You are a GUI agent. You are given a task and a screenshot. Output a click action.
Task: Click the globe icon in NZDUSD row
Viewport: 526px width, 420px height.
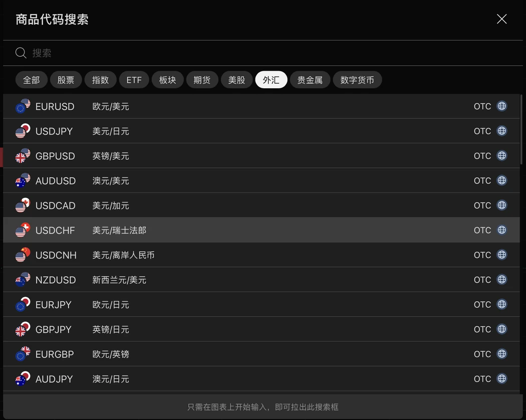coord(502,280)
